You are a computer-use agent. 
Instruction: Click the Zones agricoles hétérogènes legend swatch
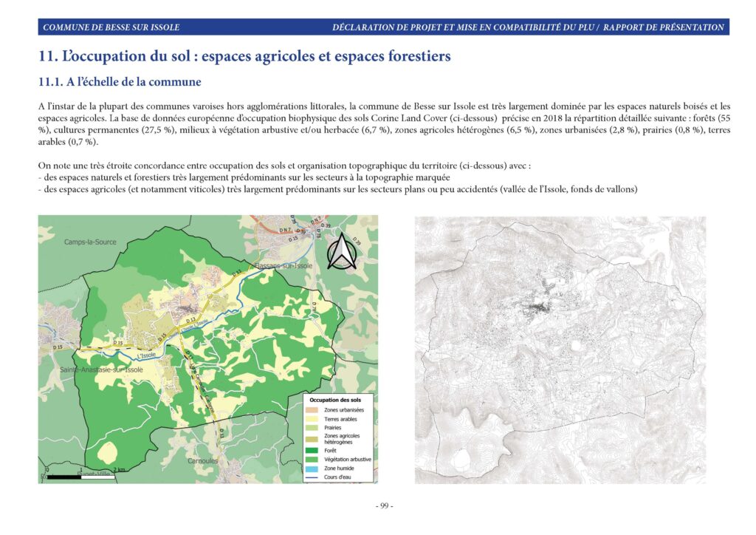pos(312,439)
